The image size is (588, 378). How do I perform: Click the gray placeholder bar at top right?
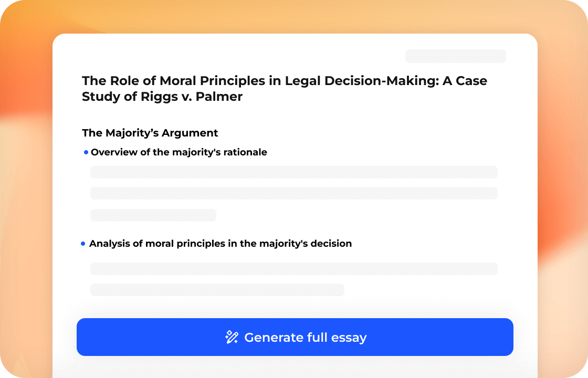coord(455,56)
